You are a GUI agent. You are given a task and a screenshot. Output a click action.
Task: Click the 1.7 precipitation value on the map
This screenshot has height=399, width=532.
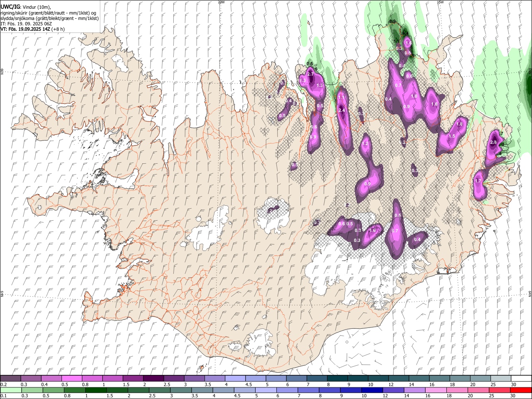click(x=478, y=181)
